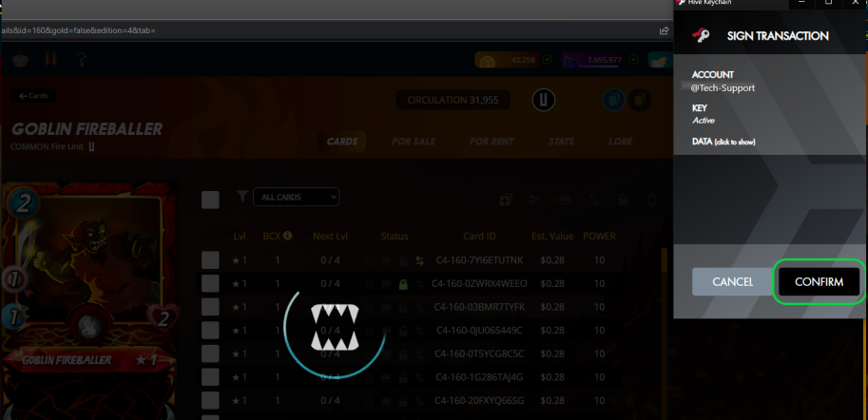Click green delegation arrows on C4-160-7YI6ETUTNK row
Screen dimensions: 868x420
point(420,260)
